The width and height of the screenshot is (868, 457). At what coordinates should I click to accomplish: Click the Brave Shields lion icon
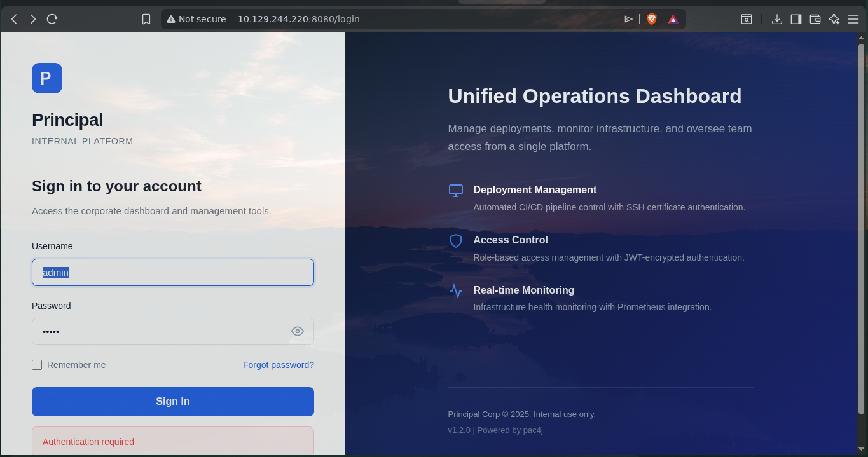tap(651, 19)
